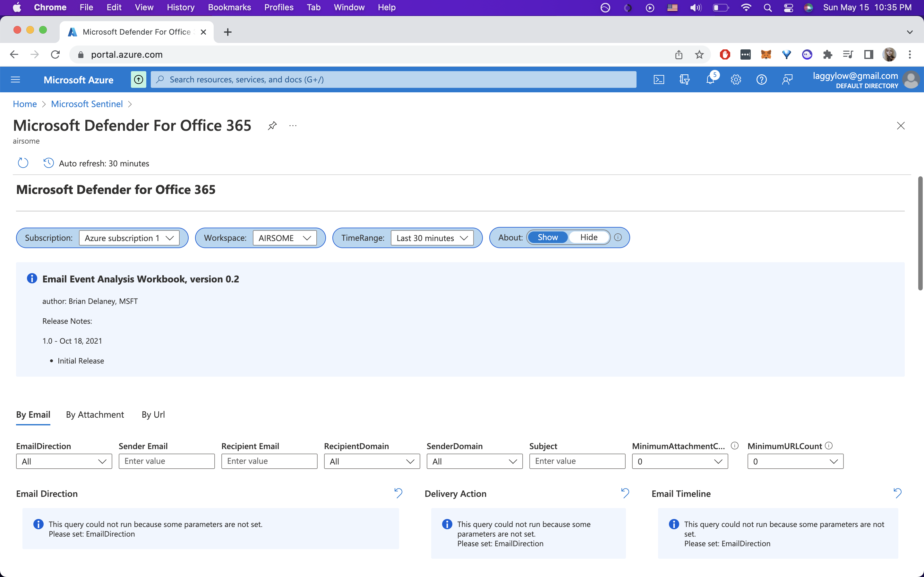Go to Microsoft Sentinel breadcrumb link

pos(87,104)
